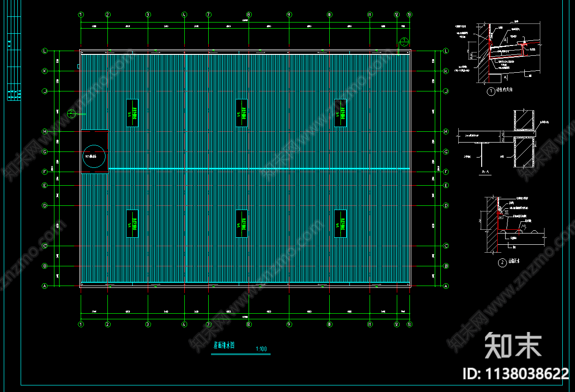The width and height of the screenshot is (575, 392).
Task: Pick axis bubble F on the left side
Action: tap(45, 172)
